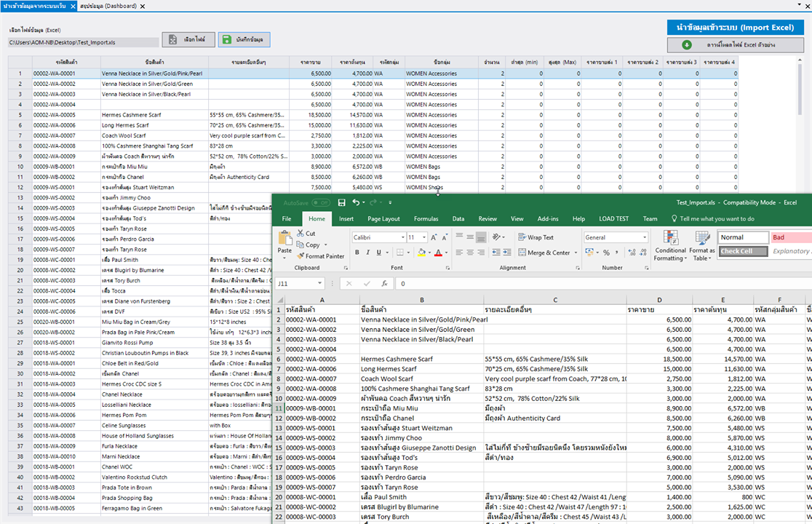The width and height of the screenshot is (812, 524).
Task: Toggle AutoSave switch in Excel
Action: [x=321, y=203]
